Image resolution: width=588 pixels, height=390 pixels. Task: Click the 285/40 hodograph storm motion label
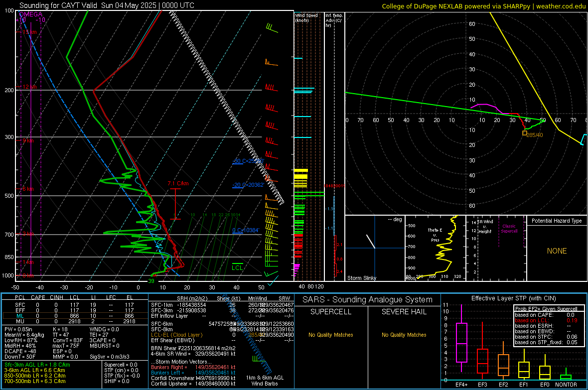[x=535, y=135]
